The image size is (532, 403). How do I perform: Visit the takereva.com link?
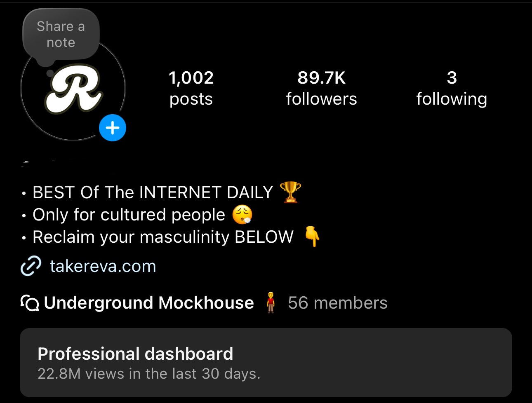point(103,266)
